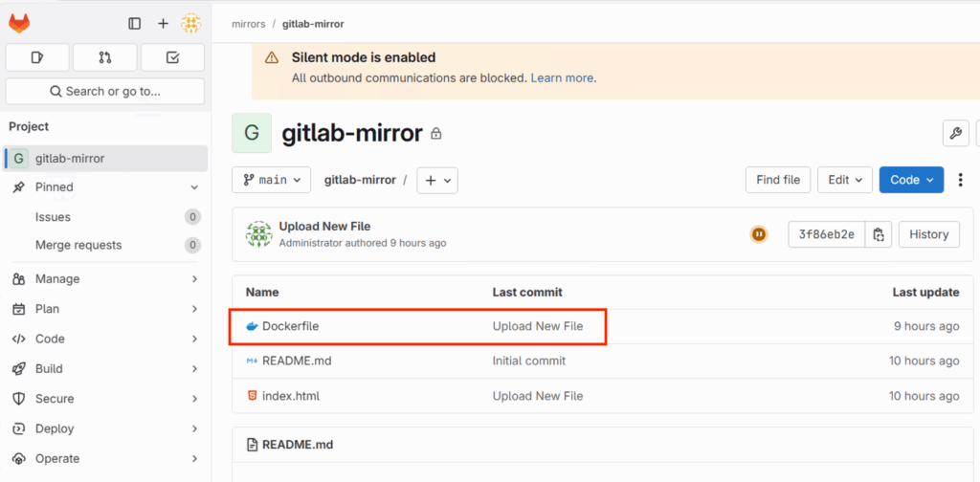
Task: Open the blue Code dropdown
Action: [x=911, y=180]
